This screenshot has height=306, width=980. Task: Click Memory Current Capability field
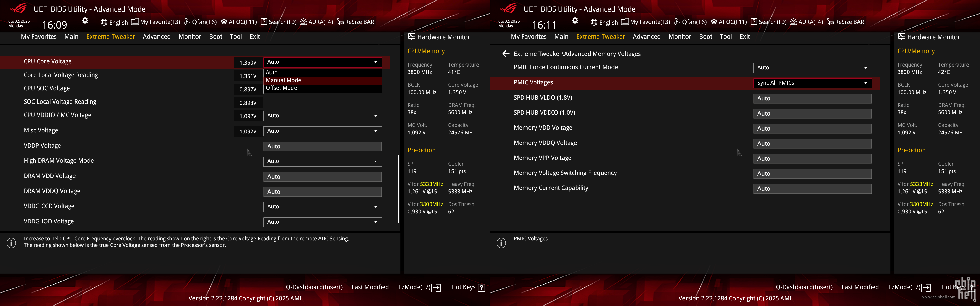[x=813, y=189]
